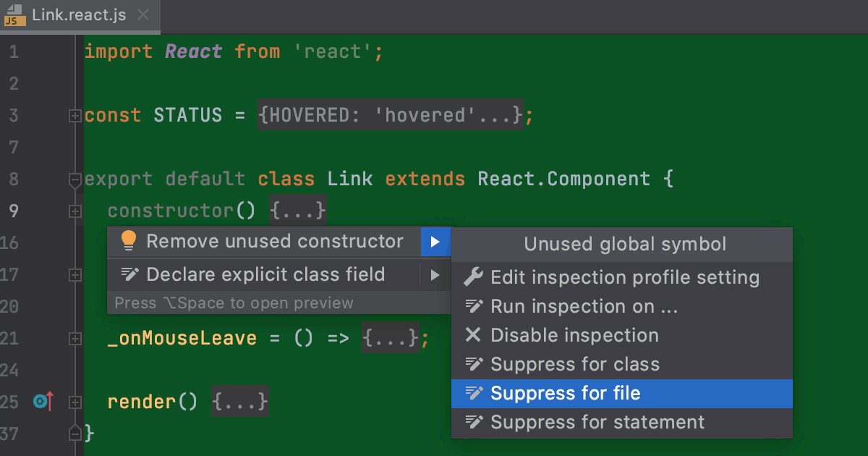Image resolution: width=868 pixels, height=456 pixels.
Task: Click the icon before Declare explicit class field
Action: [129, 274]
